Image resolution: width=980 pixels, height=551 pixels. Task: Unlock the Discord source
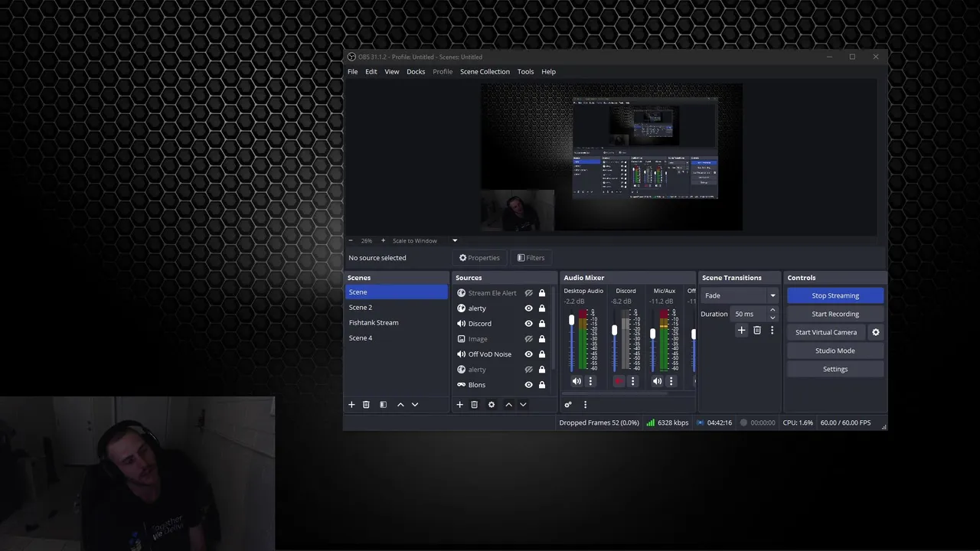click(542, 324)
